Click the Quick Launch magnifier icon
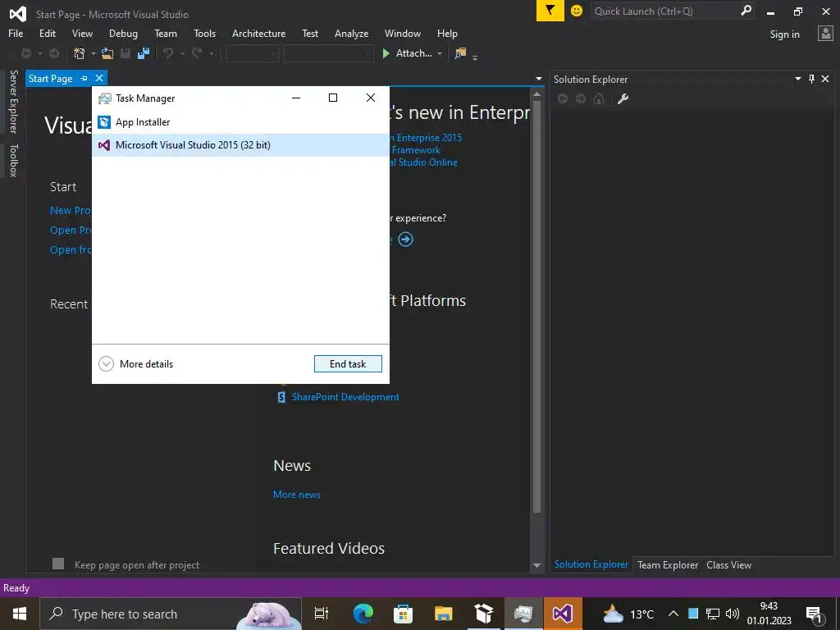 point(746,11)
